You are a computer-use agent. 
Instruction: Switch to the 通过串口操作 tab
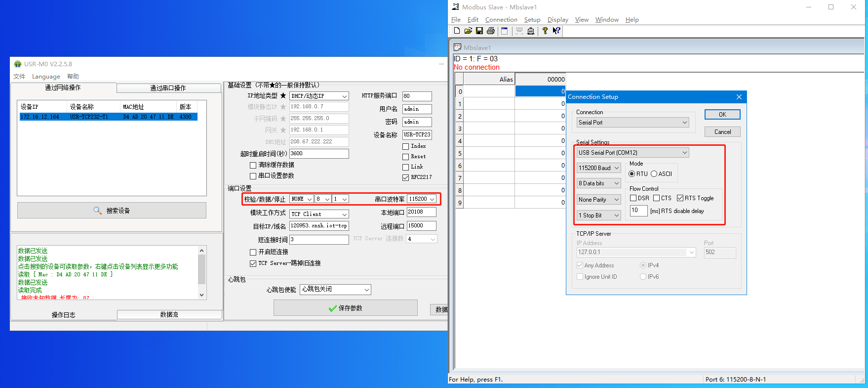click(x=168, y=88)
